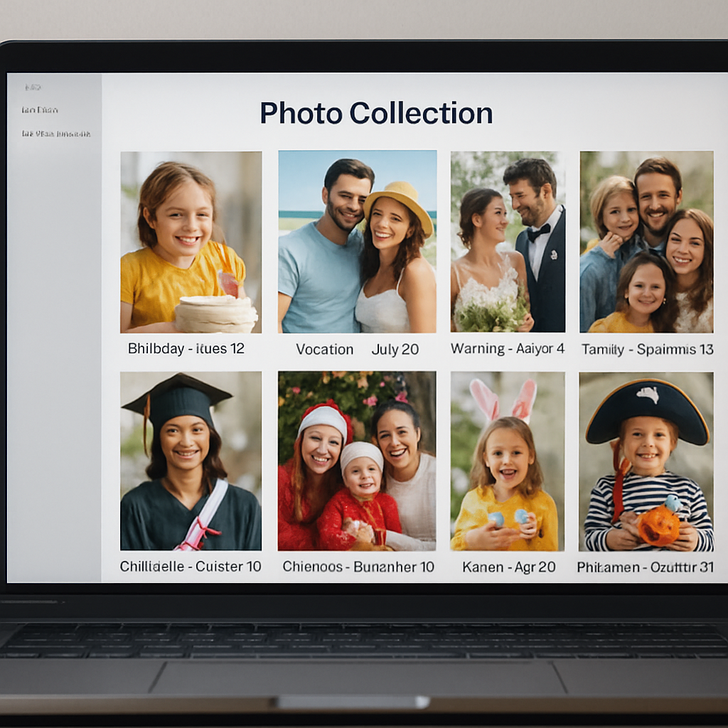This screenshot has width=728, height=728.
Task: Open the beach couple Vacation photo
Action: pyautogui.click(x=357, y=242)
